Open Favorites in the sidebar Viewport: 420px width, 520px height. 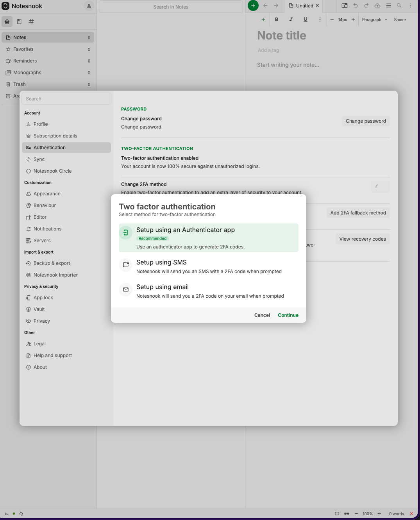(48, 49)
